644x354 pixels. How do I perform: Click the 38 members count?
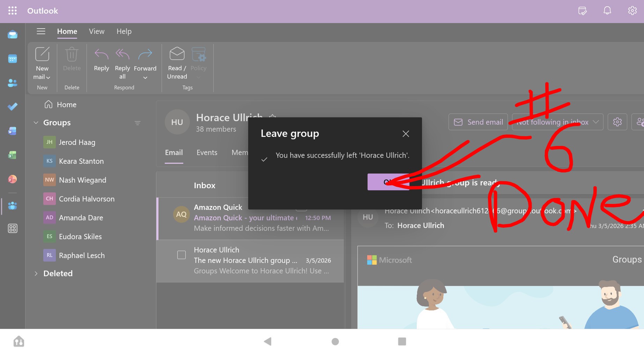coord(216,129)
